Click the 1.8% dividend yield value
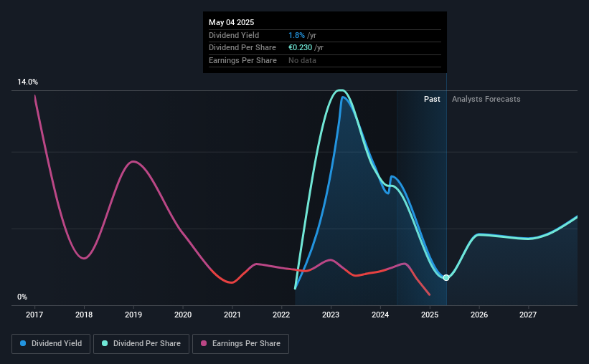The height and width of the screenshot is (364, 589). point(296,35)
